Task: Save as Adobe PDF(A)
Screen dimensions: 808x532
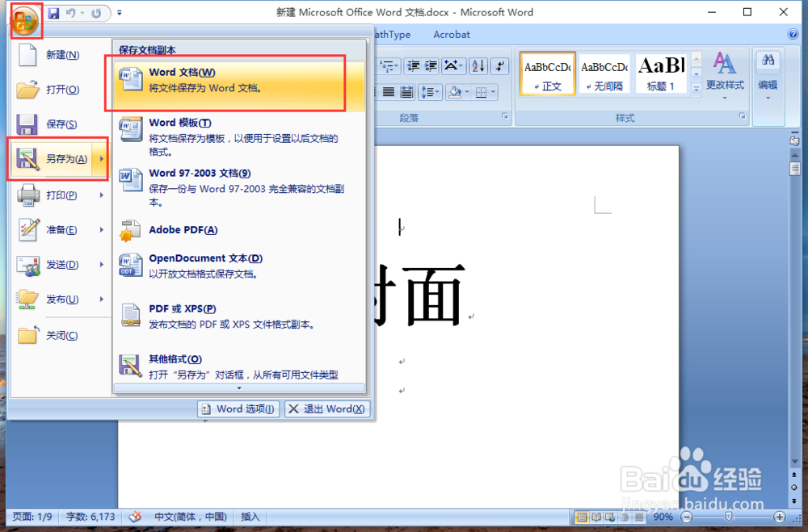Action: [x=239, y=230]
